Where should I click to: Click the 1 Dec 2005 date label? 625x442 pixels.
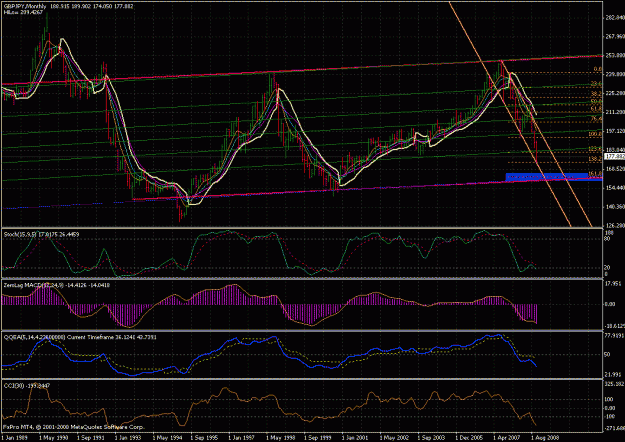point(469,437)
